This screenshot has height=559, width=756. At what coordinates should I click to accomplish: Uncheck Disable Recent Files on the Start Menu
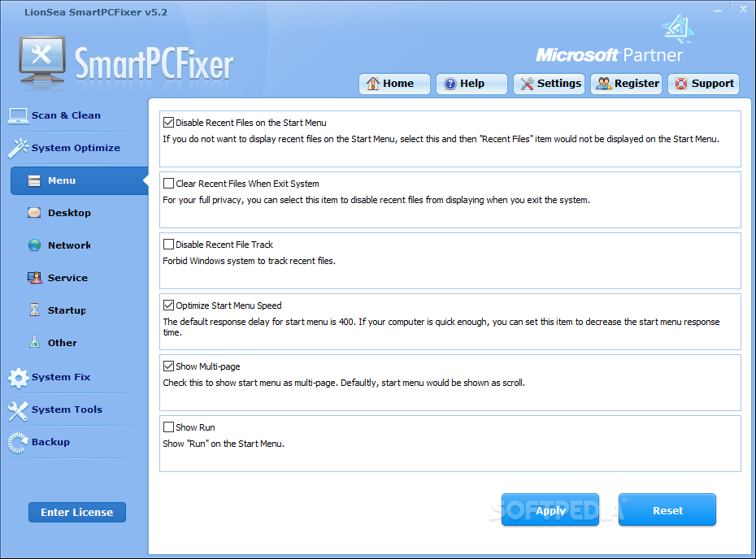169,123
